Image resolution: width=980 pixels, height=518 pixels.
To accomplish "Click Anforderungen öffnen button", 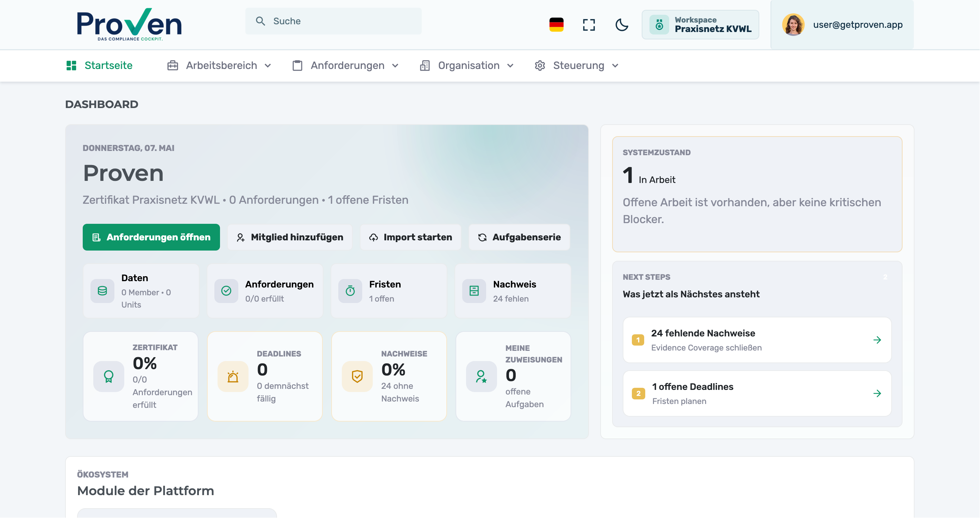I will pos(151,237).
